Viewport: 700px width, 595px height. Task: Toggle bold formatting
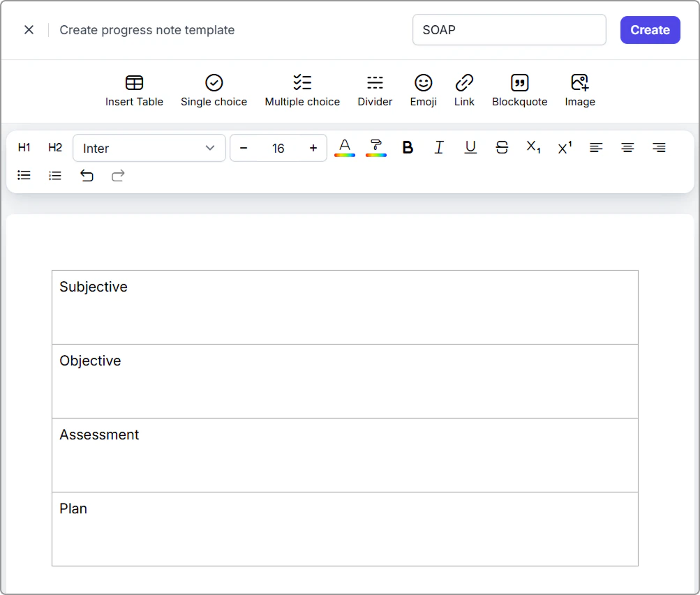click(x=407, y=148)
